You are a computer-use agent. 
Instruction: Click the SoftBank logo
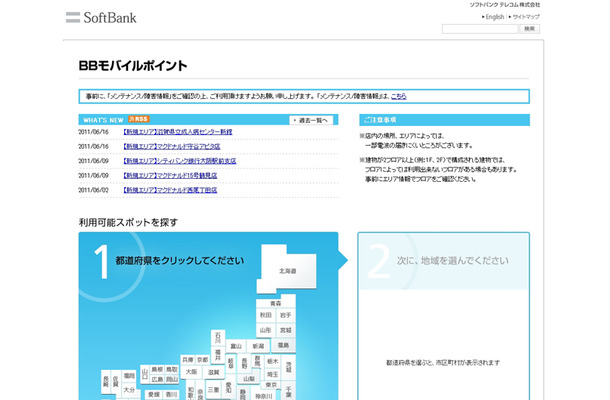102,18
